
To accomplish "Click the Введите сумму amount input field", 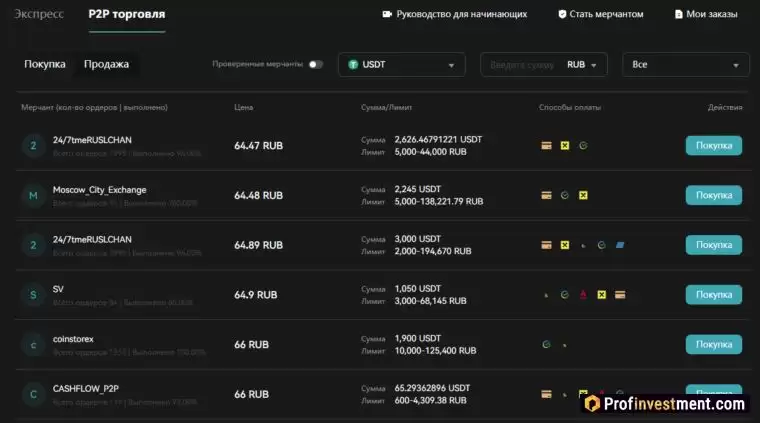I will [520, 65].
